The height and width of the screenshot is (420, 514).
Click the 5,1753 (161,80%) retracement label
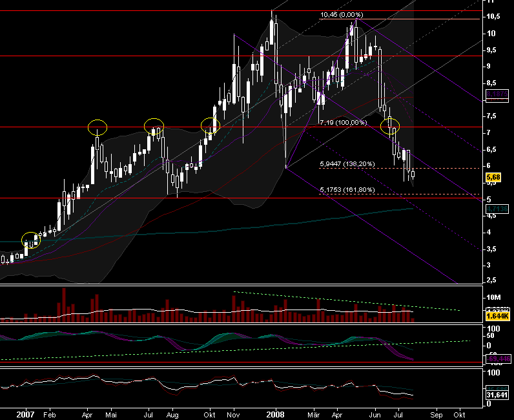(347, 190)
